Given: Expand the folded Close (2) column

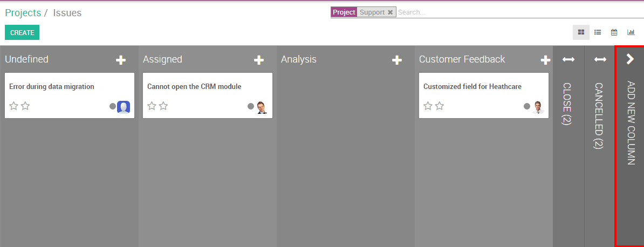Looking at the screenshot, I should 568,59.
